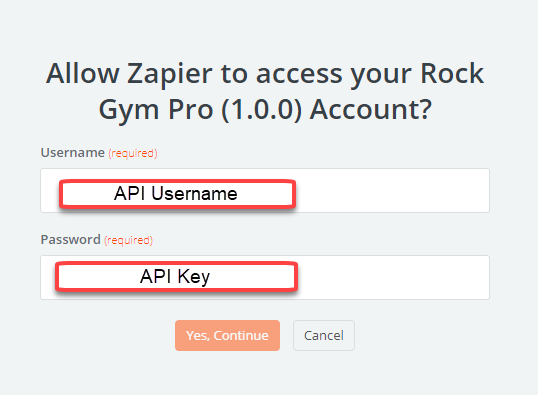Click empty space right of API Key callout
Image resolution: width=538 pixels, height=395 pixels.
click(x=393, y=278)
